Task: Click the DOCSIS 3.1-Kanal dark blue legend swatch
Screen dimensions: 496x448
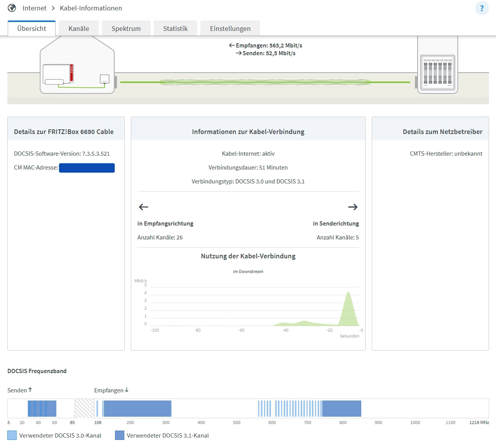Action: coord(120,436)
